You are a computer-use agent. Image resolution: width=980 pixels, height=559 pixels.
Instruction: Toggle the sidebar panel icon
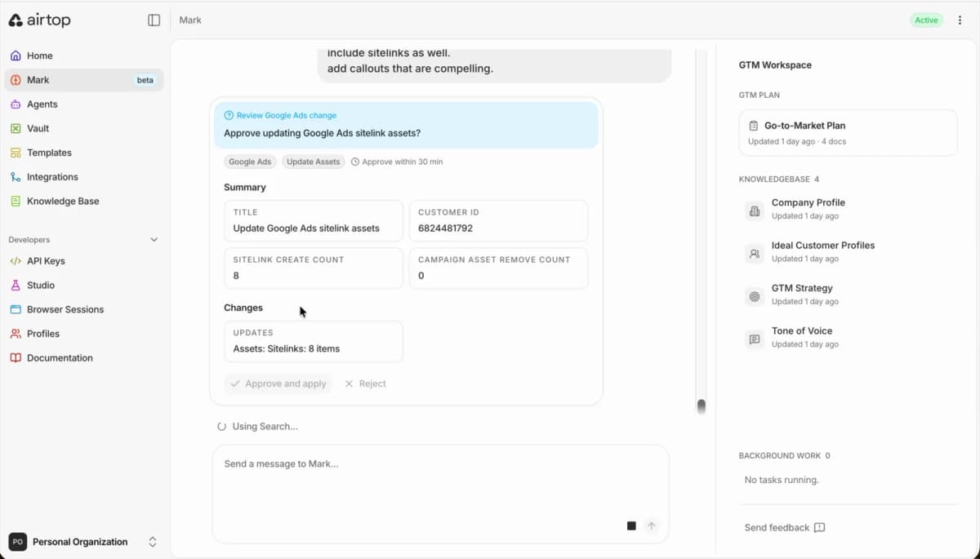pos(154,20)
